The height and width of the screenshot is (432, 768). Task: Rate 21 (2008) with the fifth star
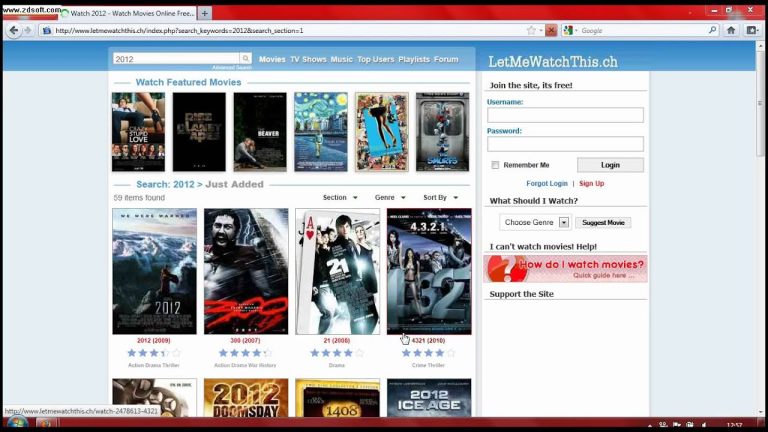pyautogui.click(x=359, y=353)
